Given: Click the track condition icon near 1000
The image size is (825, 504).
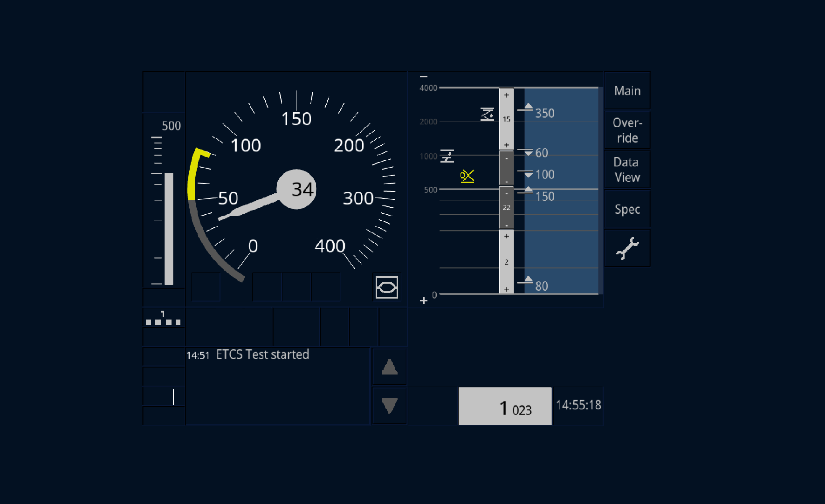Looking at the screenshot, I should (447, 156).
